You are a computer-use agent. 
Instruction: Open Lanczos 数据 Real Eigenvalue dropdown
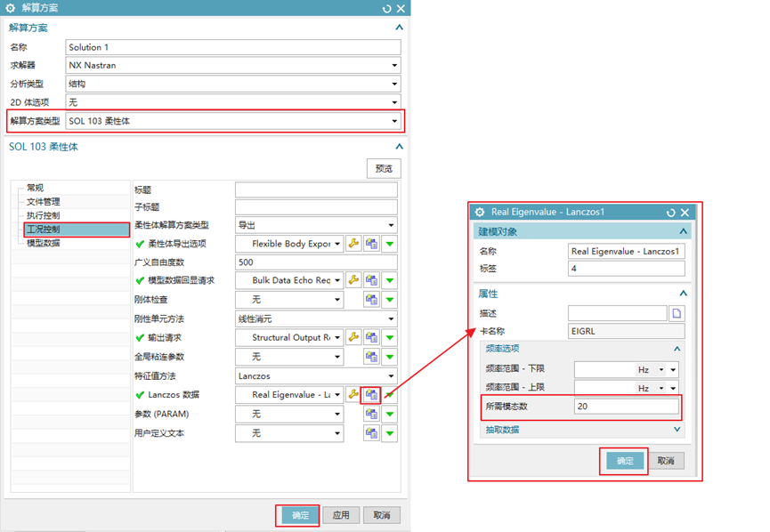coord(288,395)
